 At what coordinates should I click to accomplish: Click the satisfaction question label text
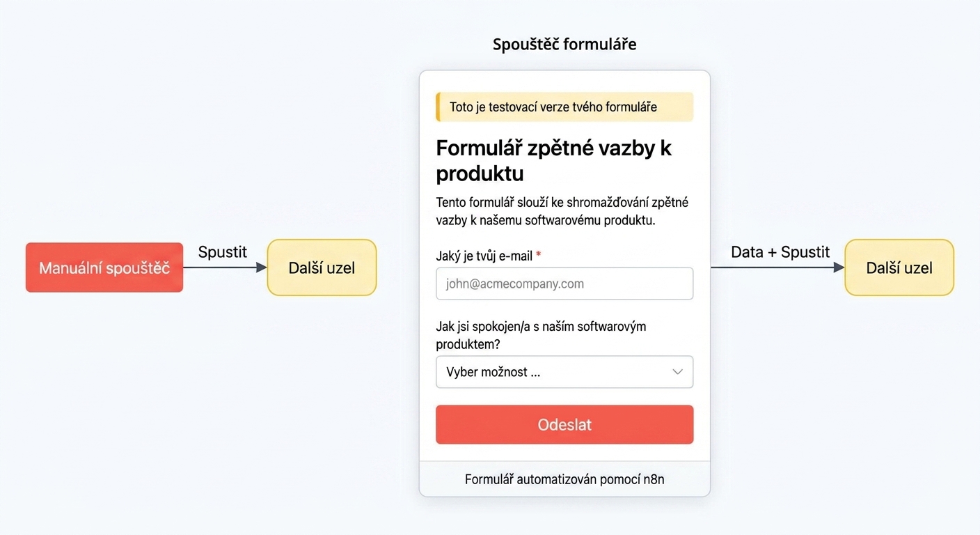point(541,335)
